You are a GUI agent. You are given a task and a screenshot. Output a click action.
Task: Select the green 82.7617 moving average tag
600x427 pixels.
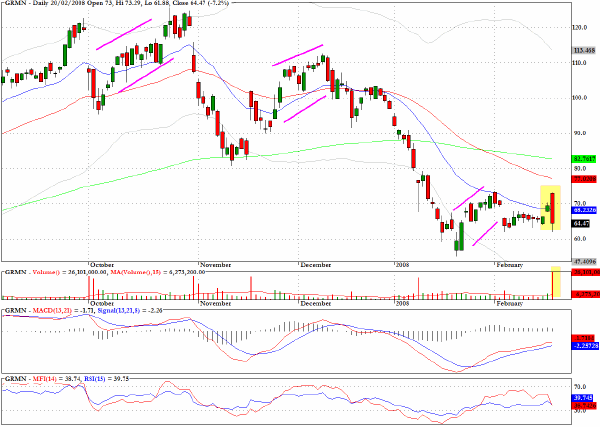[584, 158]
